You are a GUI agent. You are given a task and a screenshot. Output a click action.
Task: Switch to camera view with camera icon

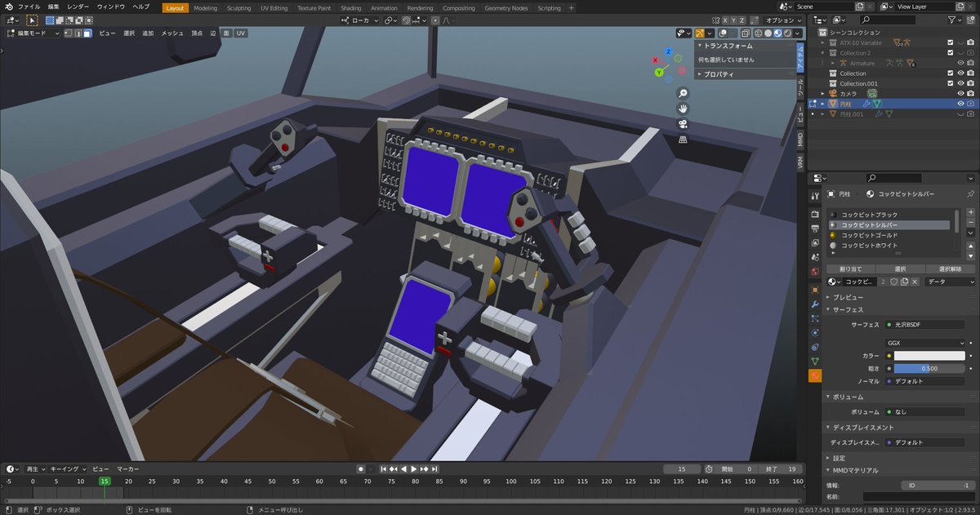pyautogui.click(x=683, y=124)
